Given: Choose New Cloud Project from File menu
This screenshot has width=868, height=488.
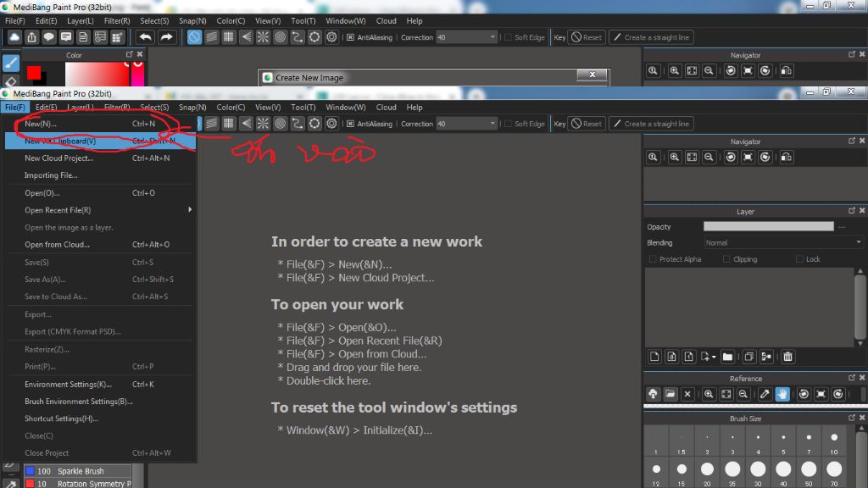Looking at the screenshot, I should pos(100,158).
